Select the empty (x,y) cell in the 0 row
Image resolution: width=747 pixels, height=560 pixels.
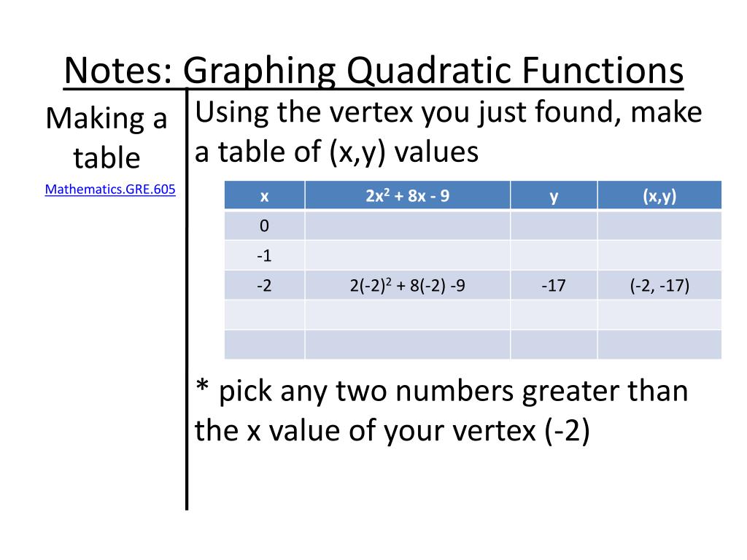[x=659, y=226]
